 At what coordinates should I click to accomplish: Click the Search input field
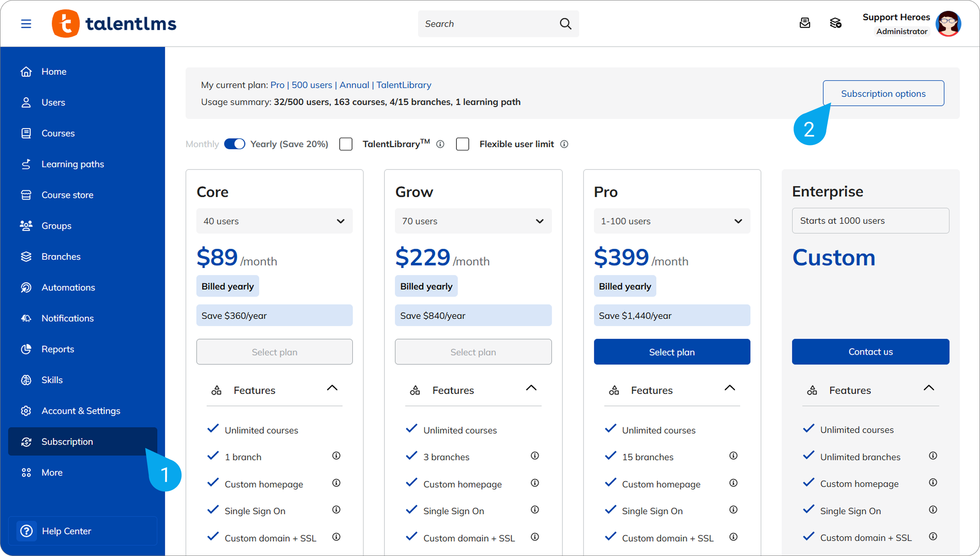(x=485, y=24)
